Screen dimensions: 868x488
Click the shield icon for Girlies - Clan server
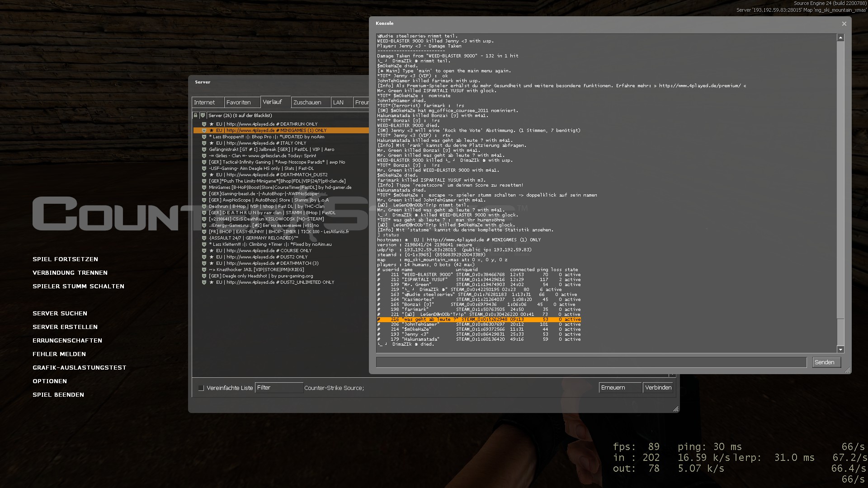pos(204,155)
